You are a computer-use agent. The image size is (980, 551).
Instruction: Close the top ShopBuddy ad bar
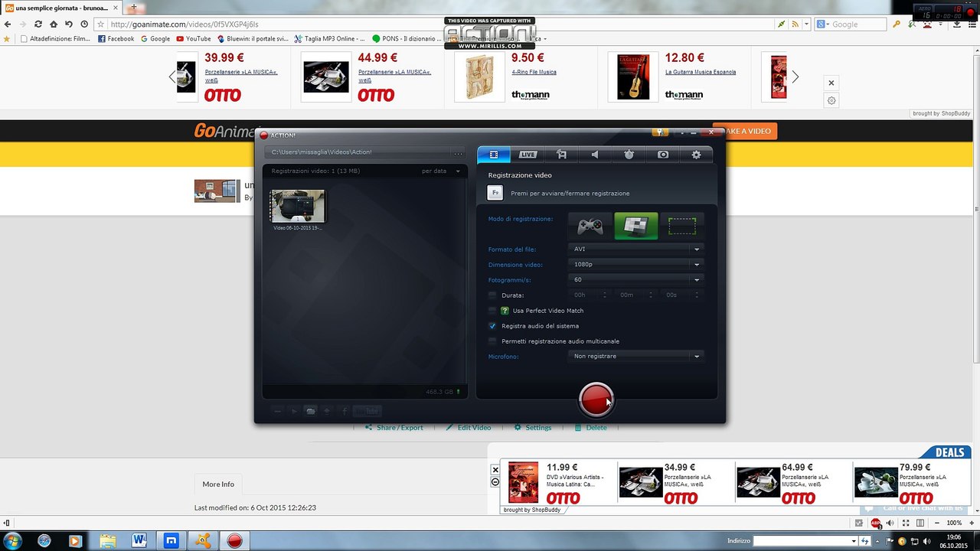(x=831, y=83)
